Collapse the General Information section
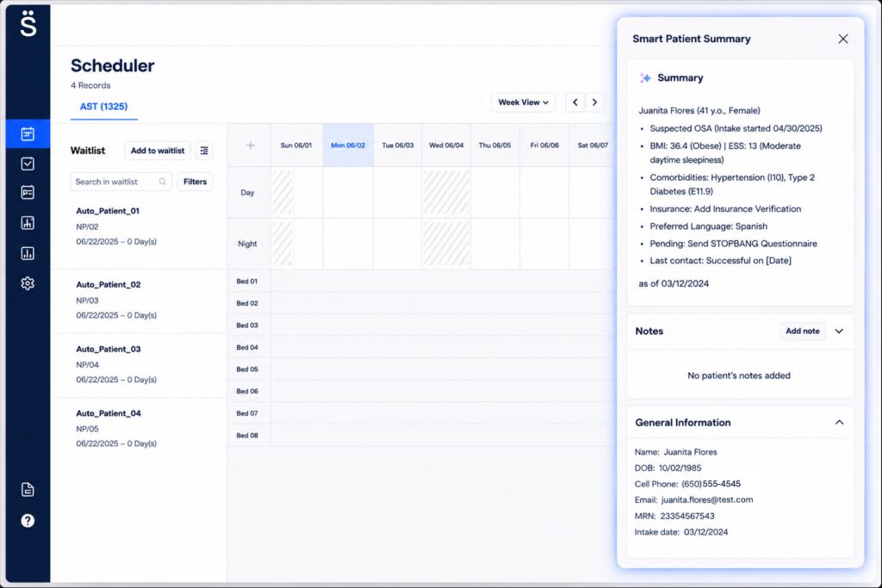 click(839, 422)
